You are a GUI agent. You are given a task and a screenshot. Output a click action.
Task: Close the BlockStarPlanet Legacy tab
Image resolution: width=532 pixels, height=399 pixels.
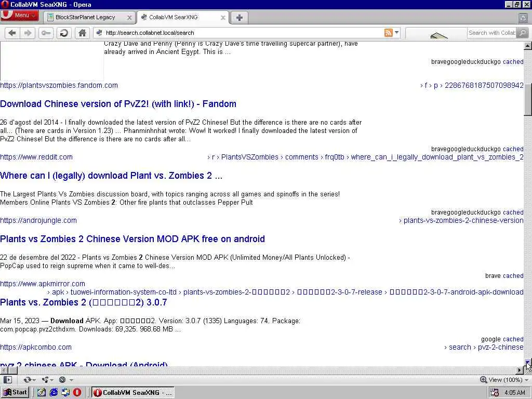point(129,18)
